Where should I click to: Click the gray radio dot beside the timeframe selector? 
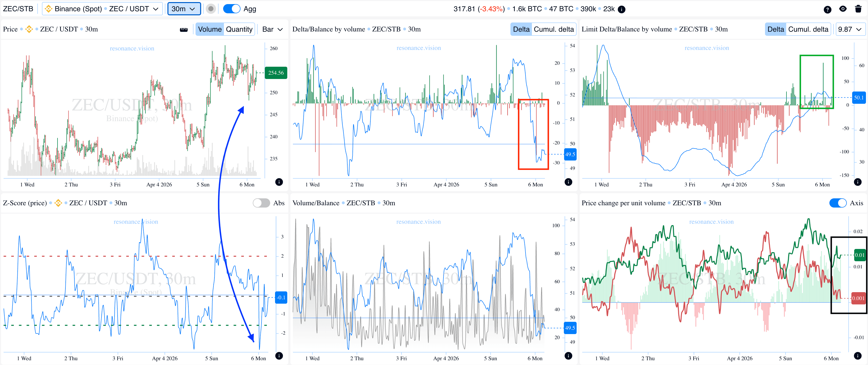coord(211,9)
